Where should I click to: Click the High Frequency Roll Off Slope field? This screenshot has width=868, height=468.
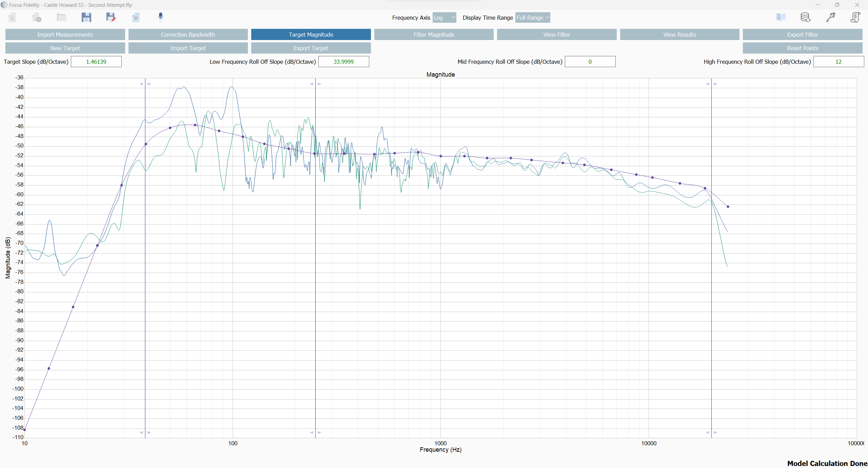pyautogui.click(x=838, y=62)
